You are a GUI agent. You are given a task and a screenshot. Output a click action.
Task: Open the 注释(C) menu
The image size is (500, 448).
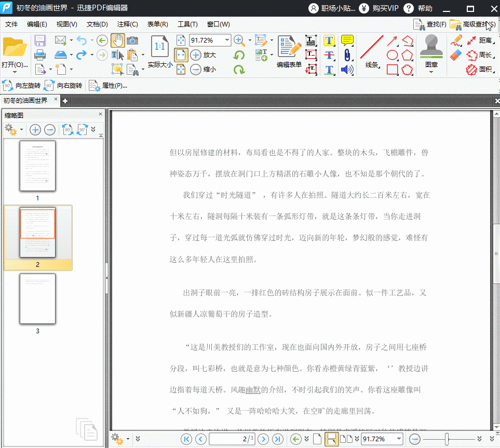(x=127, y=24)
